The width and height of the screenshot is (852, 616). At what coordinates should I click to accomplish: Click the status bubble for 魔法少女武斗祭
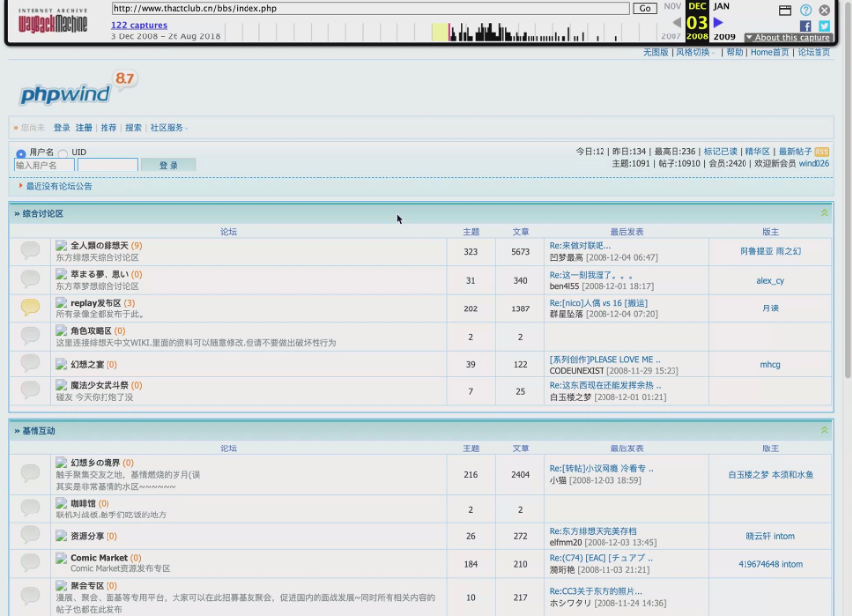(x=31, y=390)
